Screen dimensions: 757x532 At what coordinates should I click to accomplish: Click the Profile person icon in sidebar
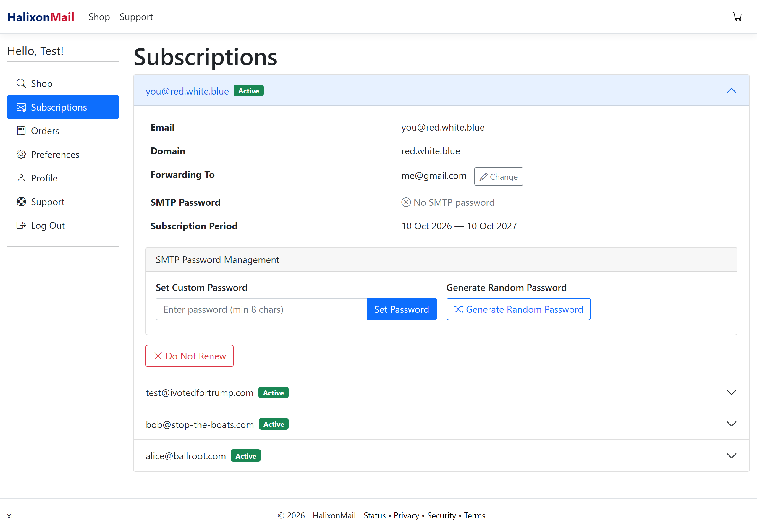21,178
